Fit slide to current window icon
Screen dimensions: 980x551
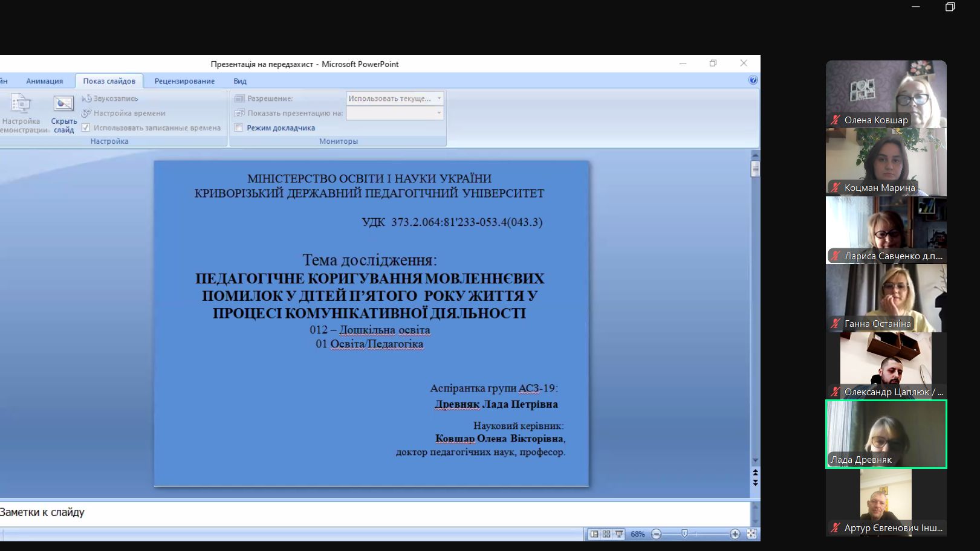coord(751,534)
